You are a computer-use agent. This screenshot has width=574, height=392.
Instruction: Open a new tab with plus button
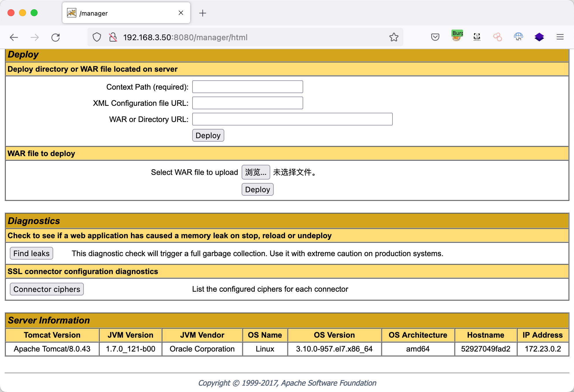point(203,13)
